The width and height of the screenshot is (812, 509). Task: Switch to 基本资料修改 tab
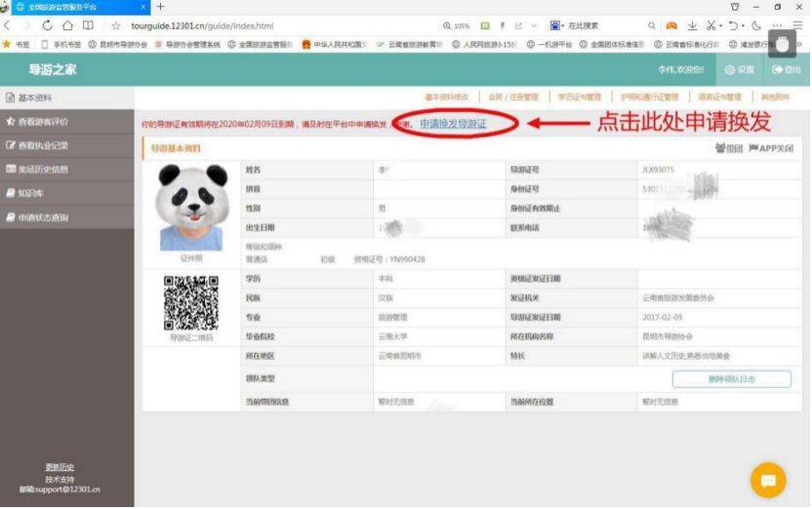click(x=446, y=98)
